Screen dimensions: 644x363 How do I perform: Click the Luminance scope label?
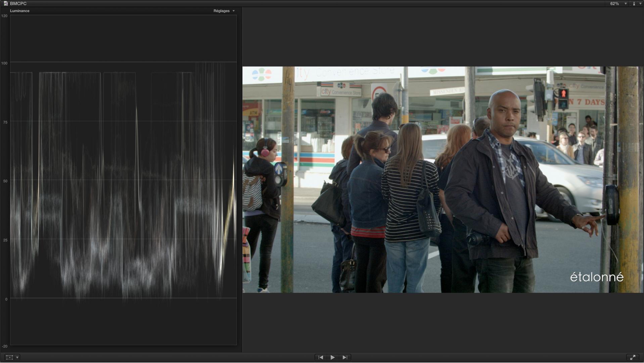(x=19, y=11)
